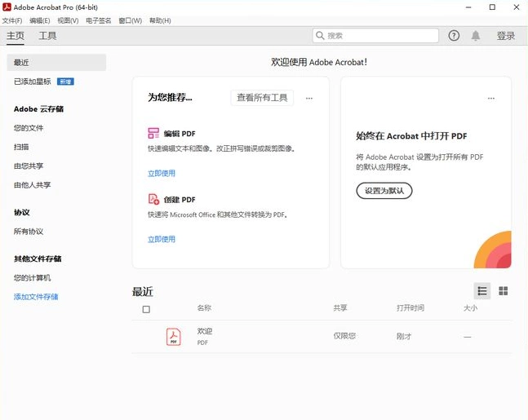
Task: Click the 新增 badge beside 已添加星标
Action: coord(65,82)
